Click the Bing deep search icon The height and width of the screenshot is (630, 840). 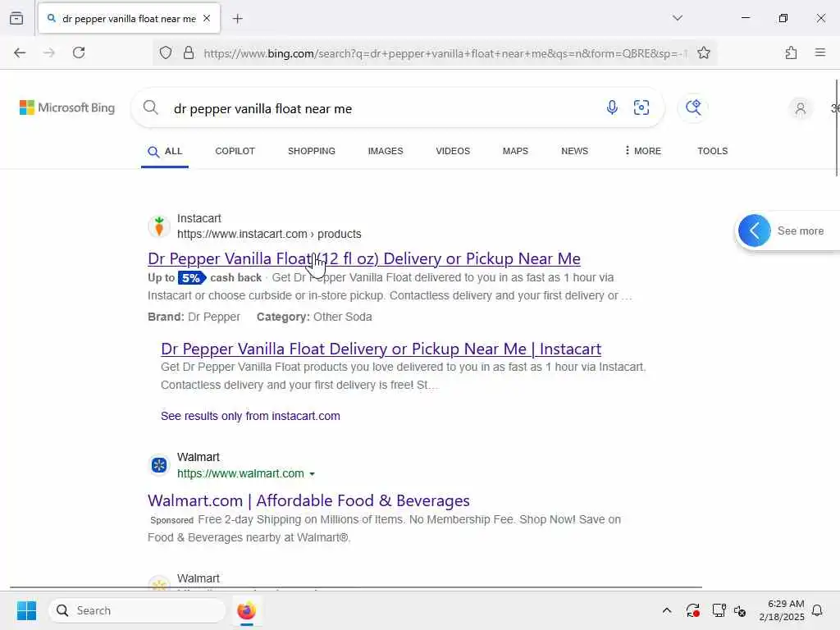(693, 107)
